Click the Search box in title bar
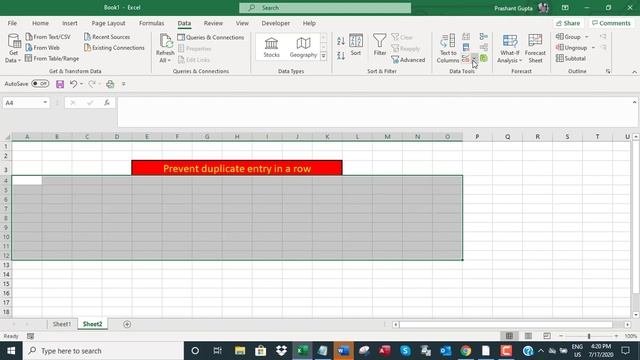 (325, 8)
